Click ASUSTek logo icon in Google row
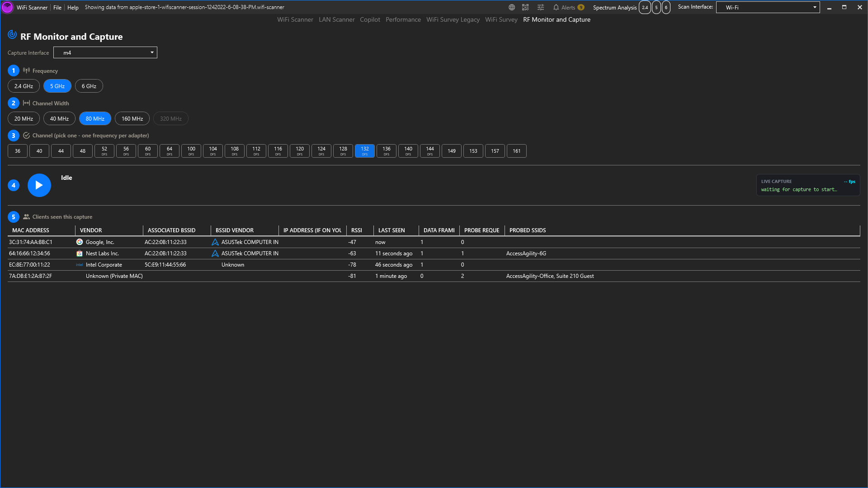The height and width of the screenshot is (488, 868). click(x=215, y=242)
